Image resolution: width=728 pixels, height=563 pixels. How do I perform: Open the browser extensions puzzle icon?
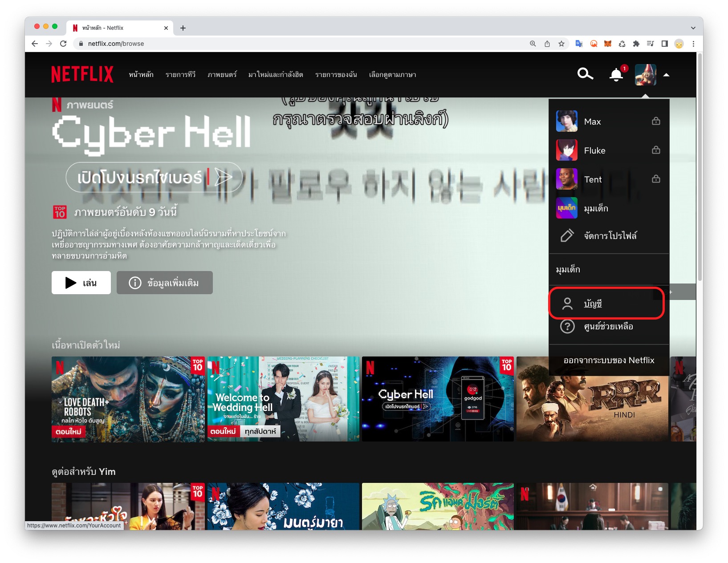(636, 44)
